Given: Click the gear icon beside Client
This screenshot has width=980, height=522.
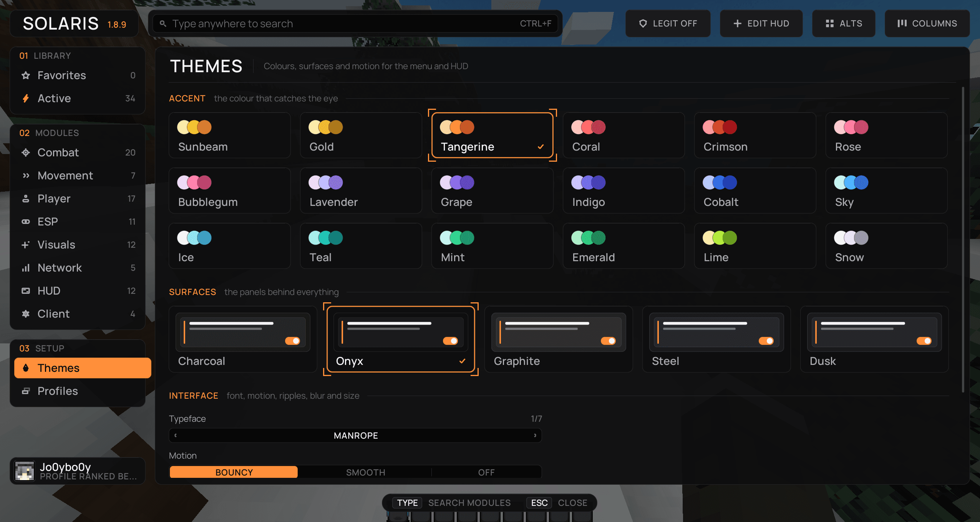Looking at the screenshot, I should pyautogui.click(x=26, y=314).
